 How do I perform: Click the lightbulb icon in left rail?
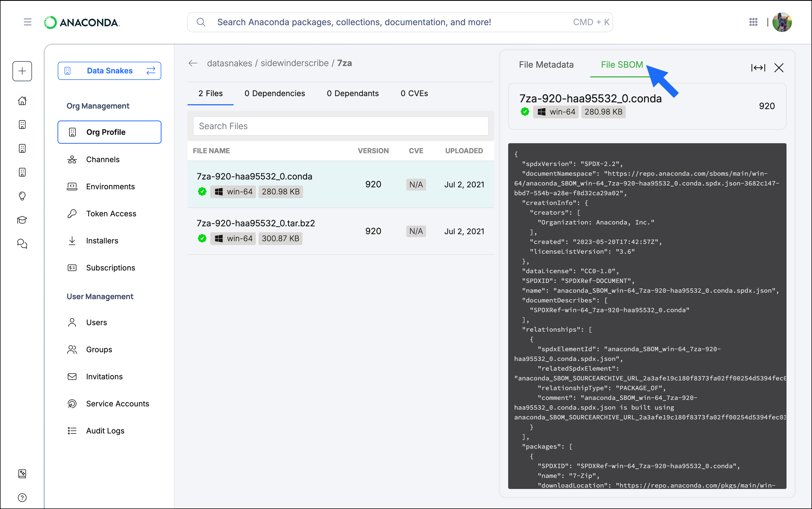pos(22,196)
